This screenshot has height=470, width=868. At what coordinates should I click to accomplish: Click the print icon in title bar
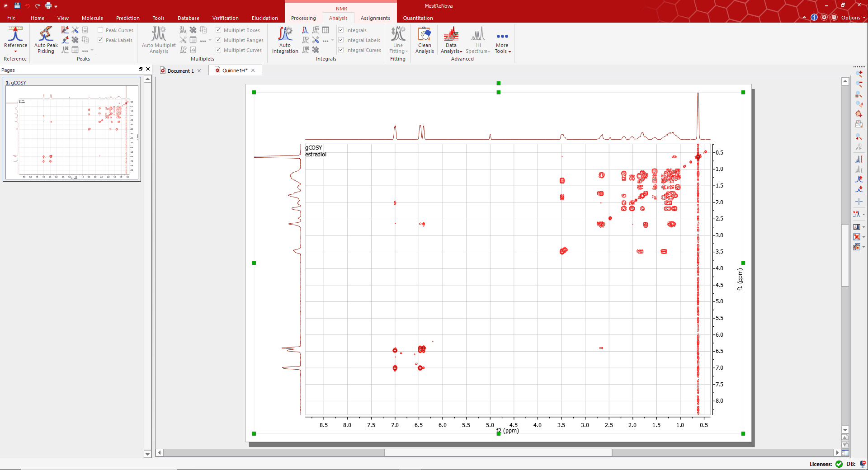point(48,5)
